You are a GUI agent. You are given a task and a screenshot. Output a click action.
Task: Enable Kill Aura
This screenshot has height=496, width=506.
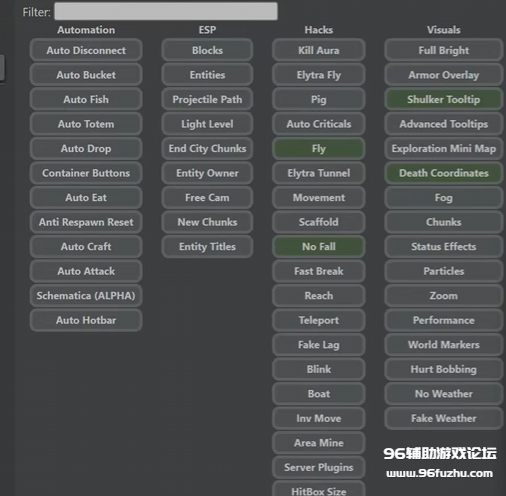click(x=319, y=50)
